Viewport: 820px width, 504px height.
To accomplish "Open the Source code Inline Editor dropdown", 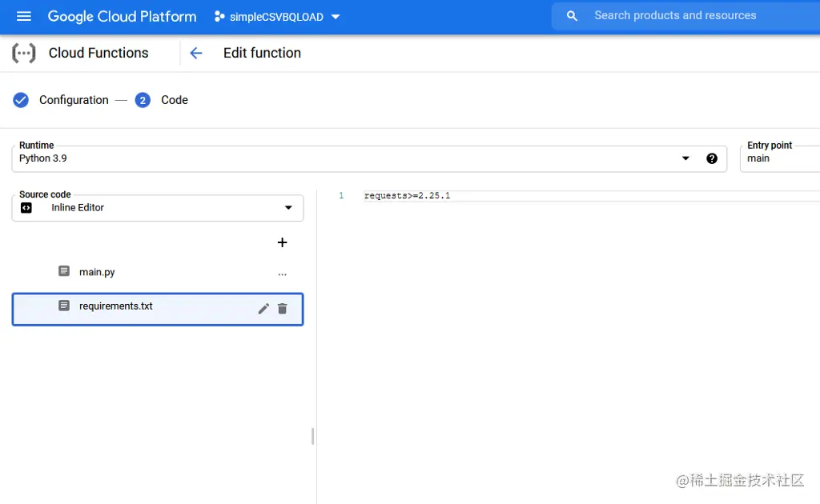I will pos(158,208).
